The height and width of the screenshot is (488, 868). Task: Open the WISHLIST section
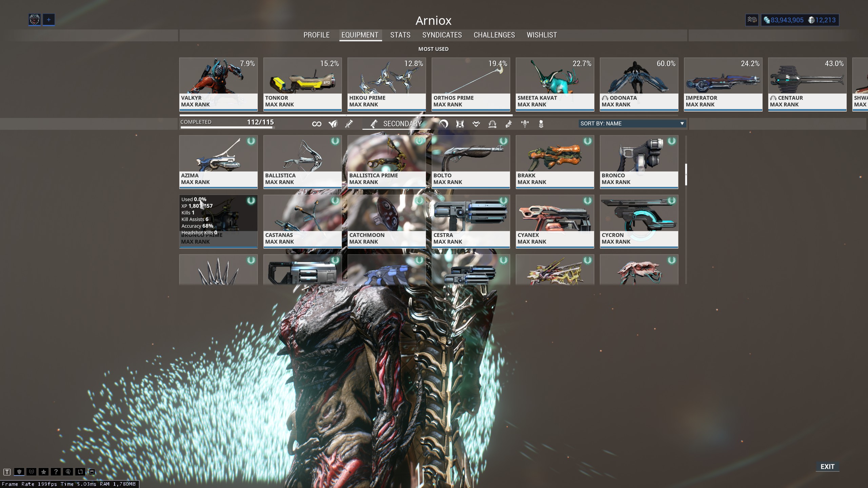pos(541,35)
